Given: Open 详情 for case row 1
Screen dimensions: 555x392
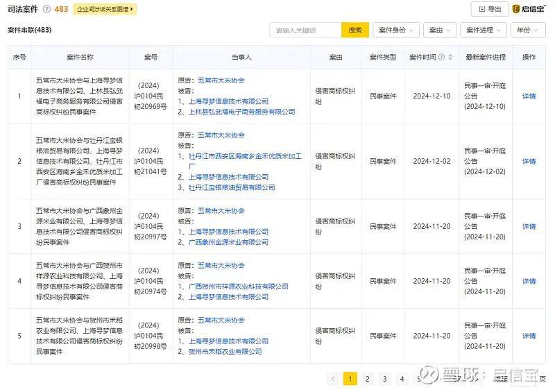Looking at the screenshot, I should 529,96.
